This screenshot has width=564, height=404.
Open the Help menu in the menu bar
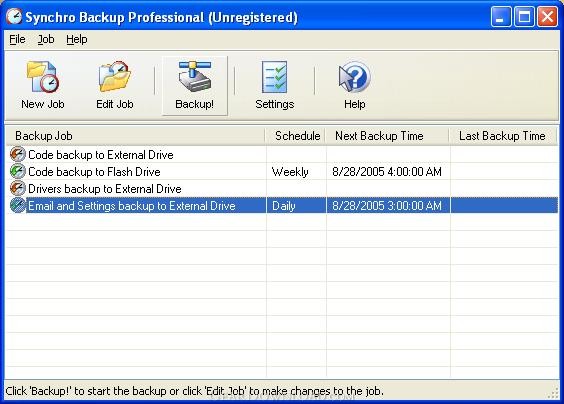pyautogui.click(x=77, y=39)
